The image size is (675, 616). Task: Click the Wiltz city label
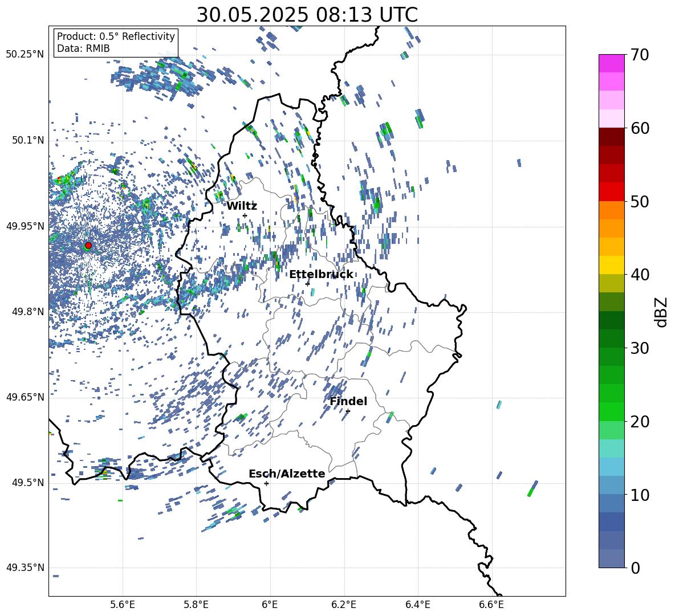click(x=242, y=206)
